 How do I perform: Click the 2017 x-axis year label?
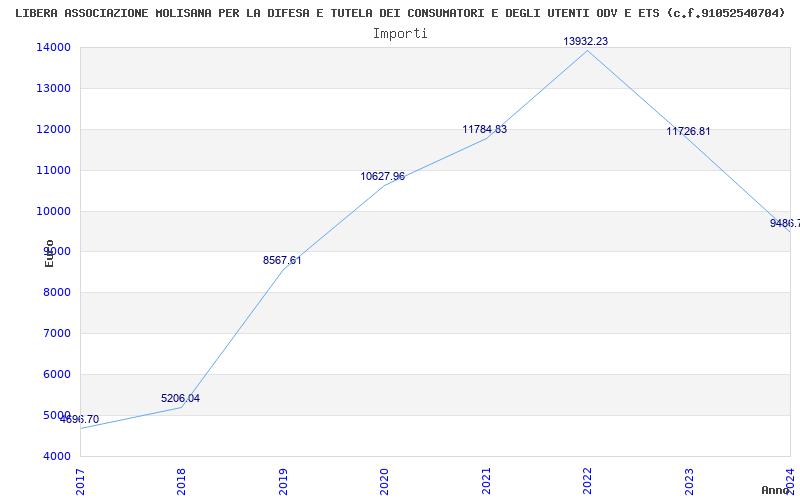point(81,481)
